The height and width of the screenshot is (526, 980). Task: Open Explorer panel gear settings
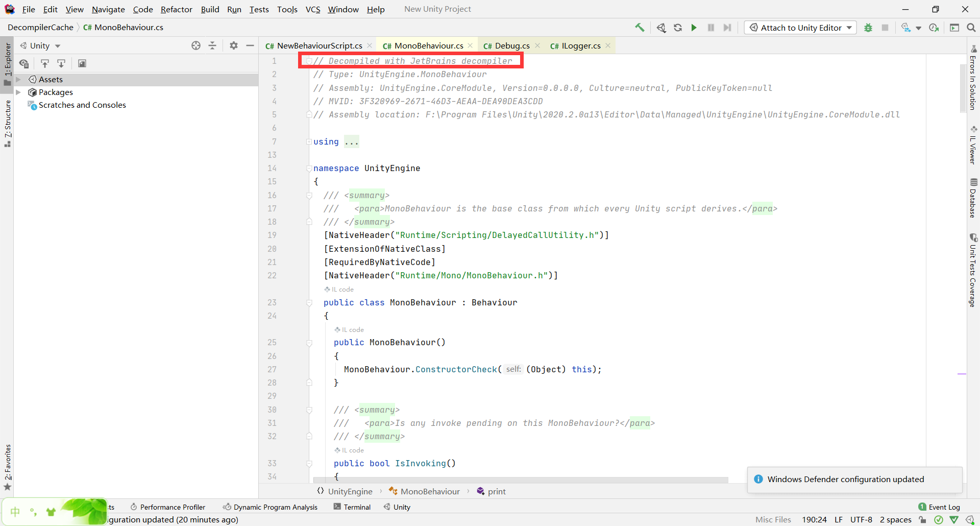coord(234,45)
